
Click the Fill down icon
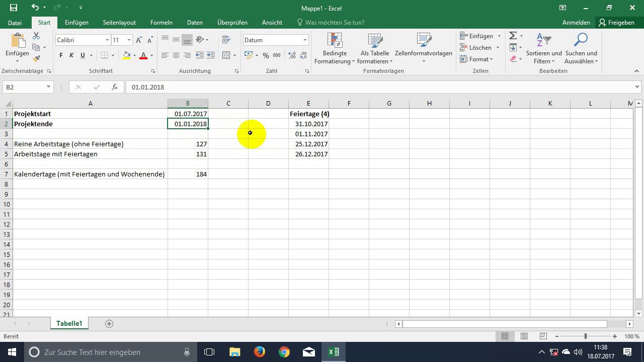pos(513,48)
